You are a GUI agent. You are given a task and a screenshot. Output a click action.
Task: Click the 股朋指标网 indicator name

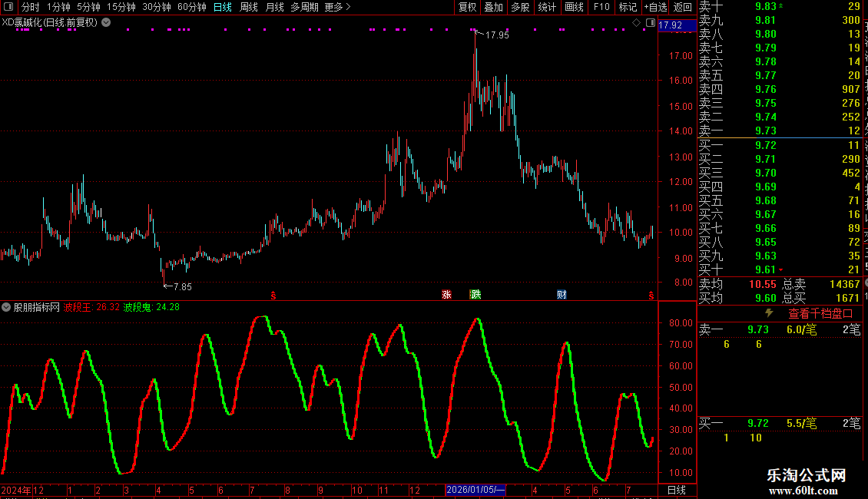tap(37, 307)
